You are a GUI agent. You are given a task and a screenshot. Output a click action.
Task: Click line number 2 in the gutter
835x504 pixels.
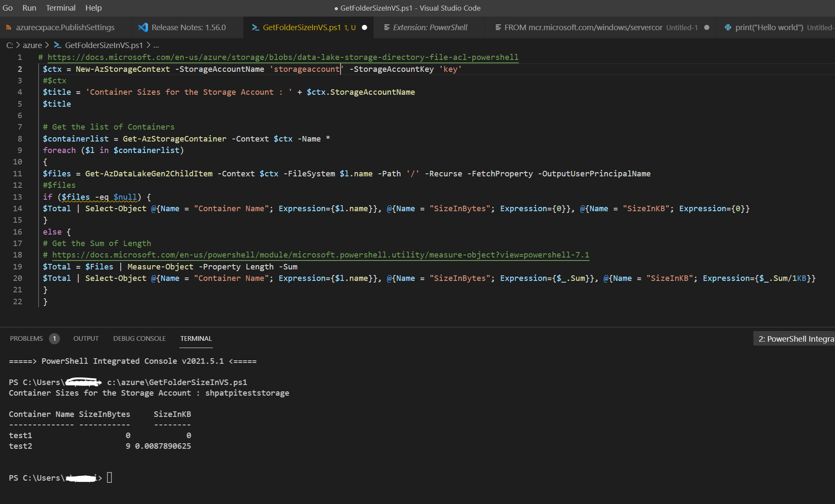tap(20, 69)
